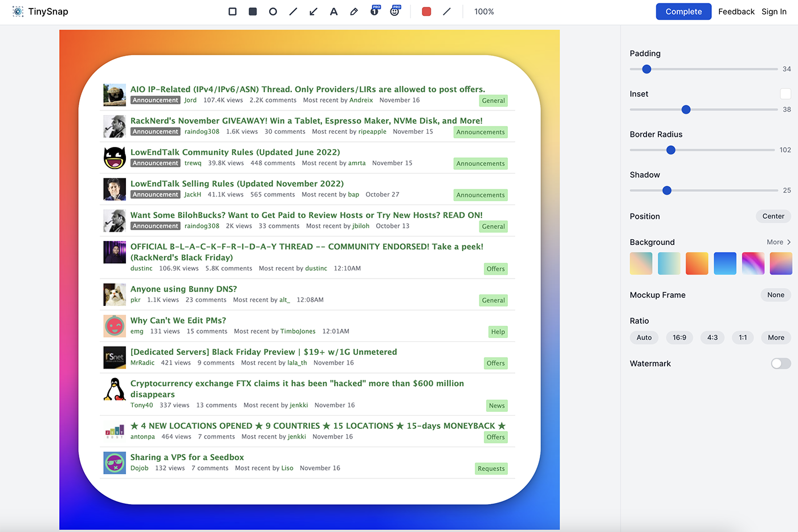This screenshot has height=532, width=798.
Task: Click the 100% zoom level
Action: pos(484,11)
